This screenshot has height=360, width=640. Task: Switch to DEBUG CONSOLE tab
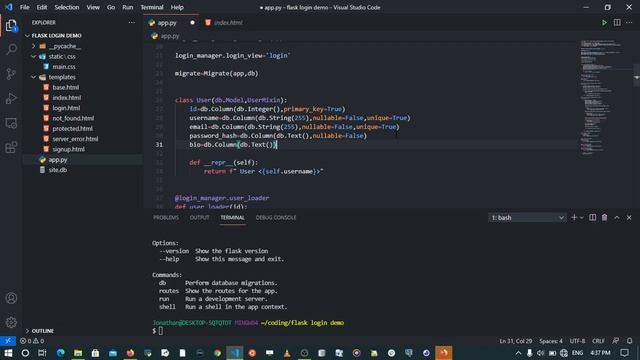click(x=276, y=218)
